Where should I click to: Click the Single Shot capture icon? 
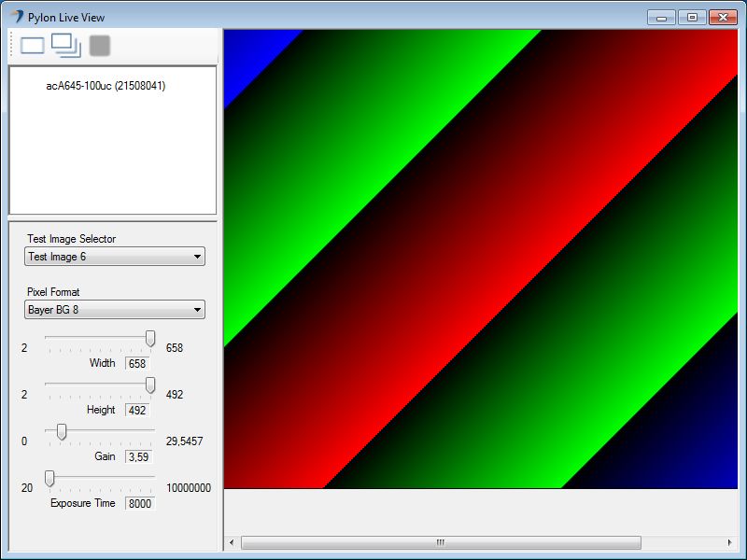click(x=33, y=44)
